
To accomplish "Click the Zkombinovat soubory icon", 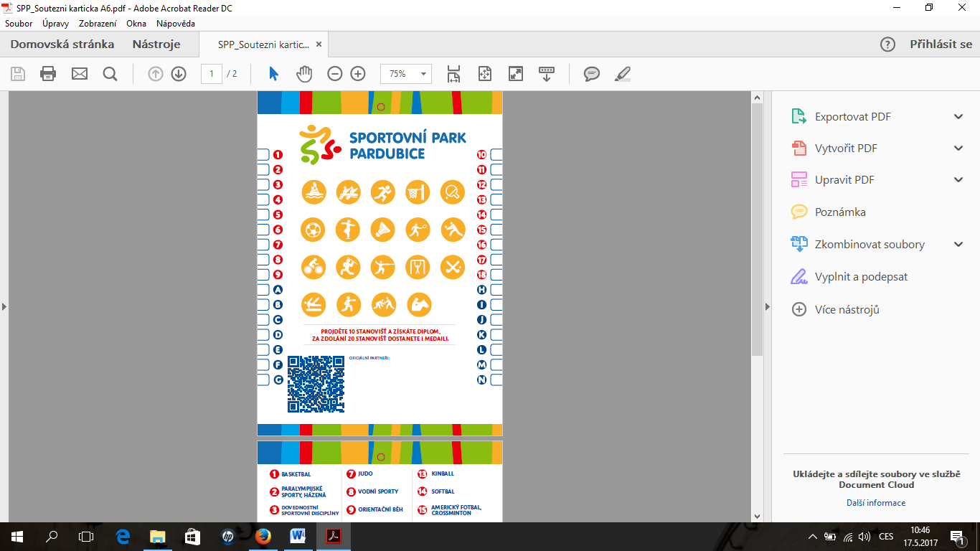I will (x=799, y=244).
